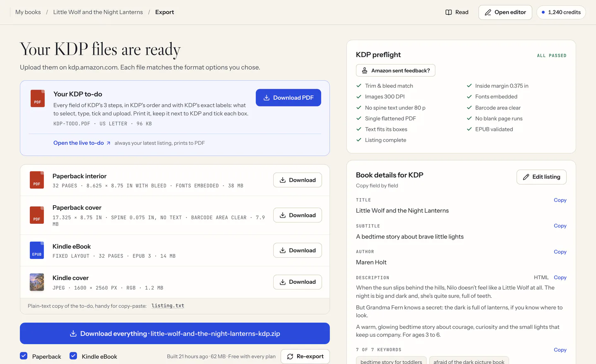
Task: Click the 'bedtime story for toddlers' keyword
Action: [x=391, y=361]
